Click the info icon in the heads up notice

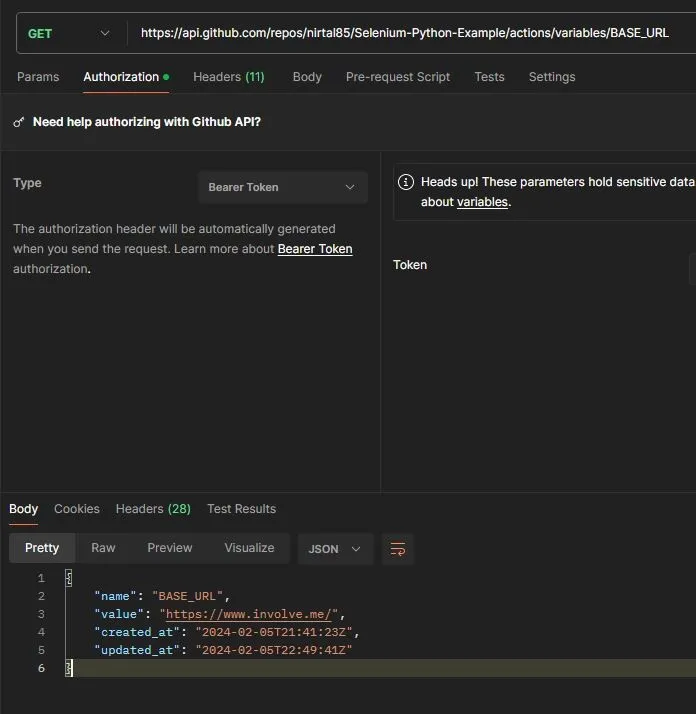pos(405,182)
